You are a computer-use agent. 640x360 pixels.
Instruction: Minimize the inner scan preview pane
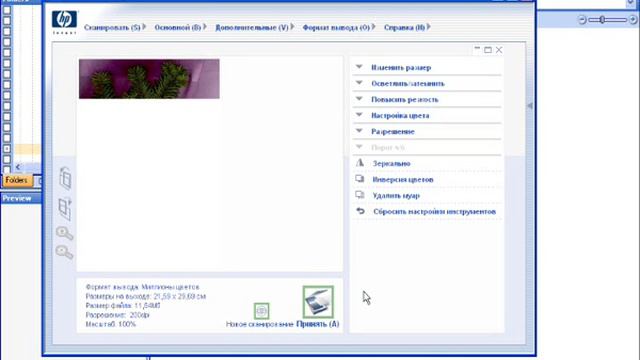[477, 50]
